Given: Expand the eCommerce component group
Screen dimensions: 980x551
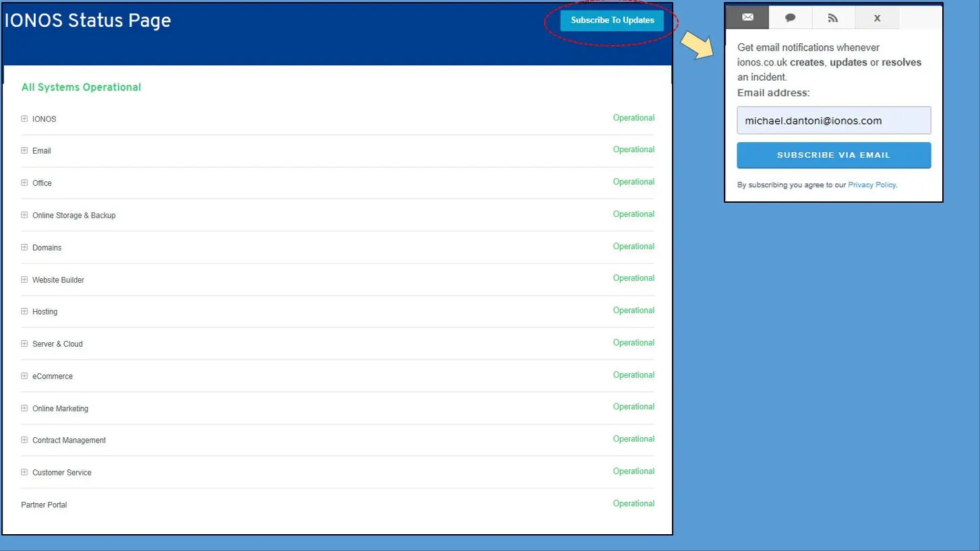Looking at the screenshot, I should (24, 376).
